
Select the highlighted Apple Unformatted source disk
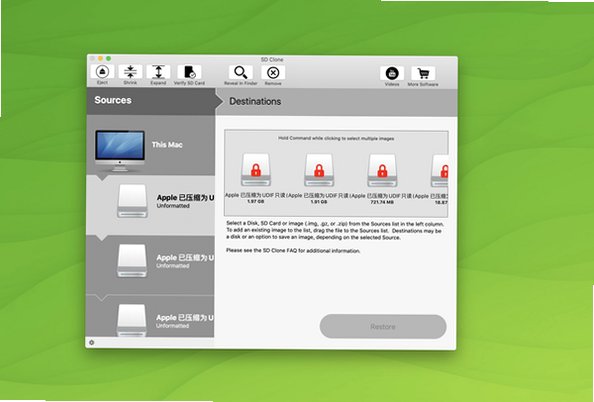[x=150, y=205]
